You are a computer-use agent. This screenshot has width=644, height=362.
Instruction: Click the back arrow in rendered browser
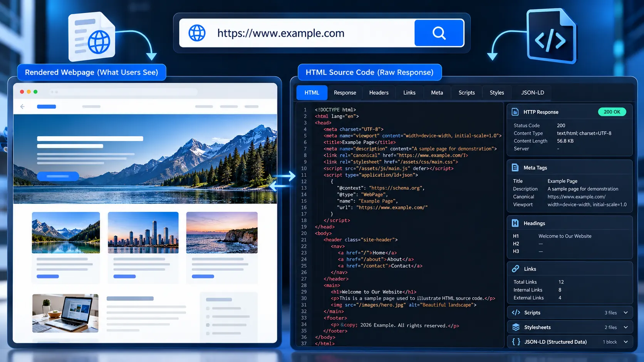point(22,107)
